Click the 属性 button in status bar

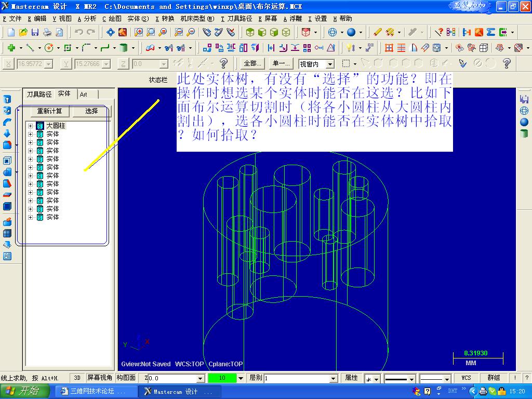352,378
